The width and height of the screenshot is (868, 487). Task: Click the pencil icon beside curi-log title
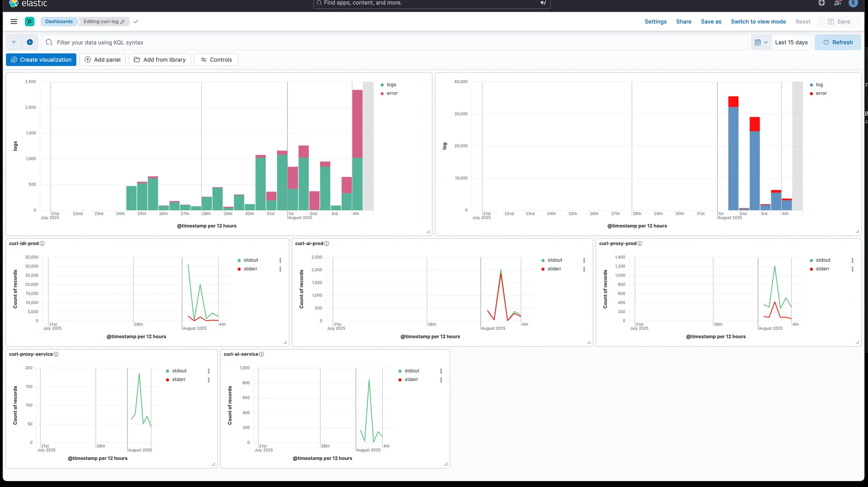(x=122, y=22)
